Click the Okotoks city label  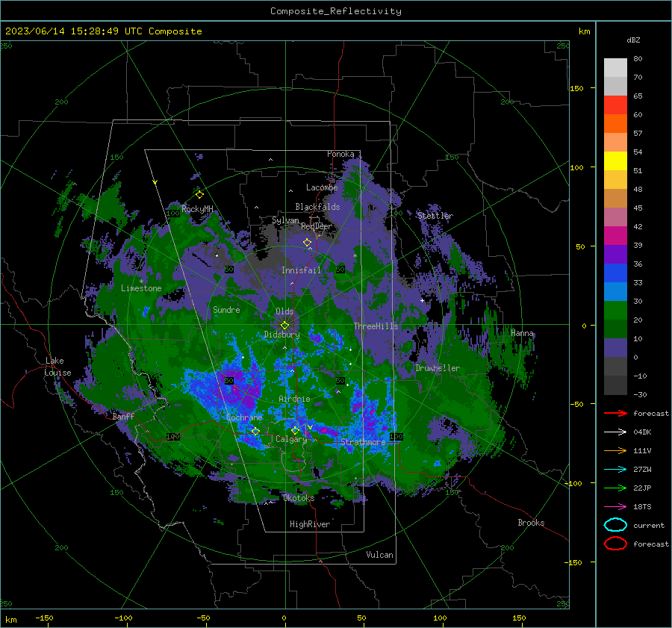click(299, 498)
